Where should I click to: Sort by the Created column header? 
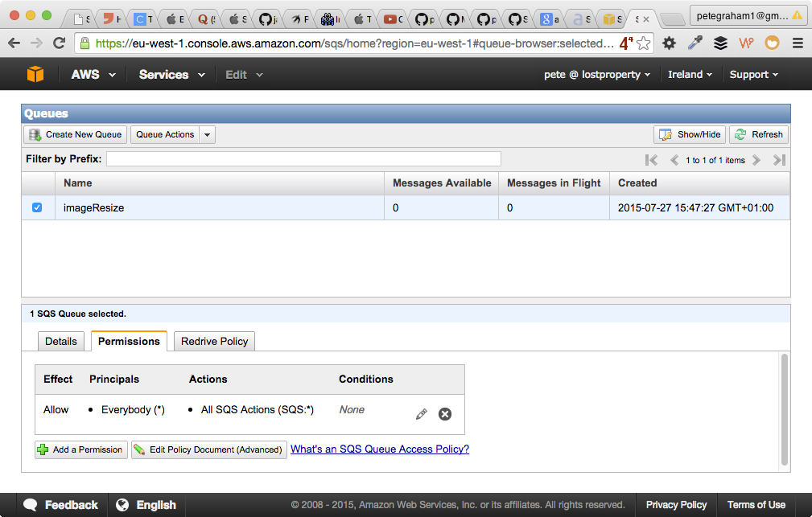[699, 183]
